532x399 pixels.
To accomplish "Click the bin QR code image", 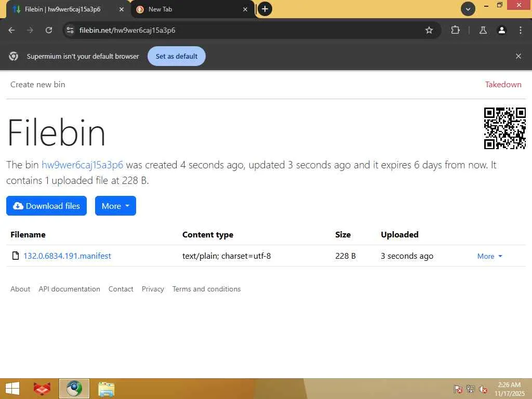I will [x=505, y=128].
